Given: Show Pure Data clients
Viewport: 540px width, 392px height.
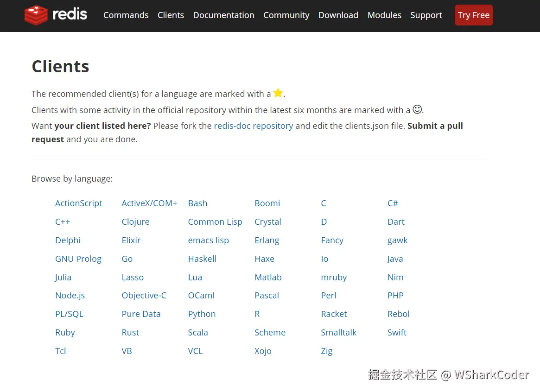Looking at the screenshot, I should point(141,314).
